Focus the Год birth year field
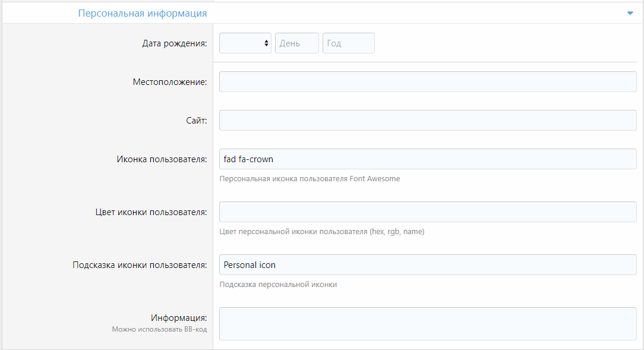The image size is (644, 350). coord(348,43)
